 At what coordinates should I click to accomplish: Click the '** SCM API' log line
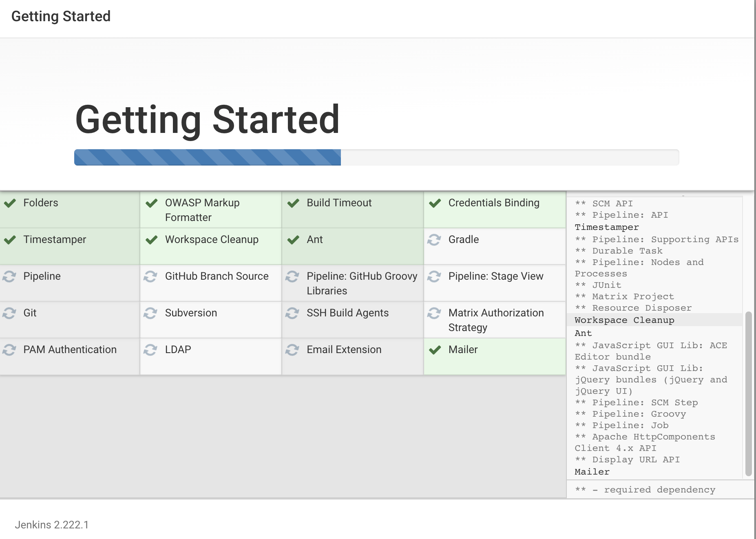point(604,203)
